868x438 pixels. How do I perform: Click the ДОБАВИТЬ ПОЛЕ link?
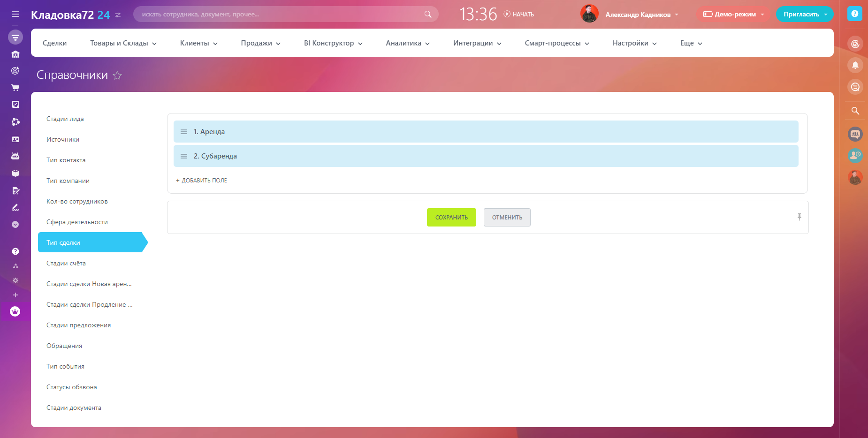201,181
